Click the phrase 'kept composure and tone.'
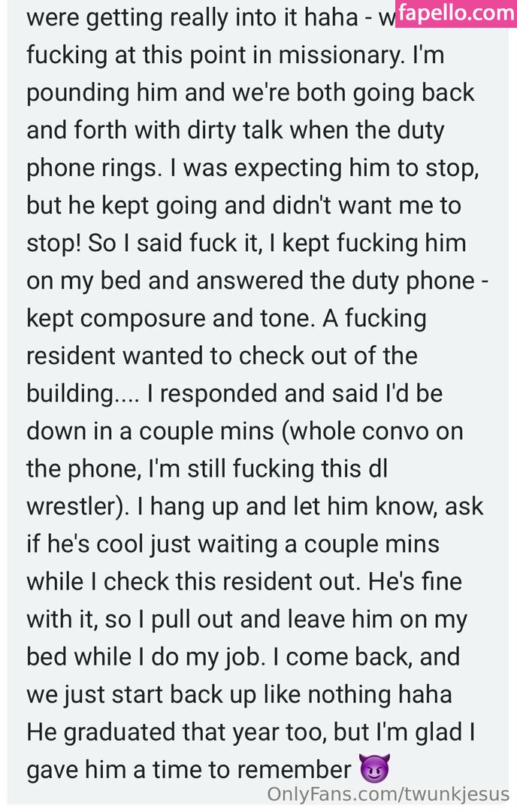This screenshot has width=517, height=812. (x=170, y=318)
